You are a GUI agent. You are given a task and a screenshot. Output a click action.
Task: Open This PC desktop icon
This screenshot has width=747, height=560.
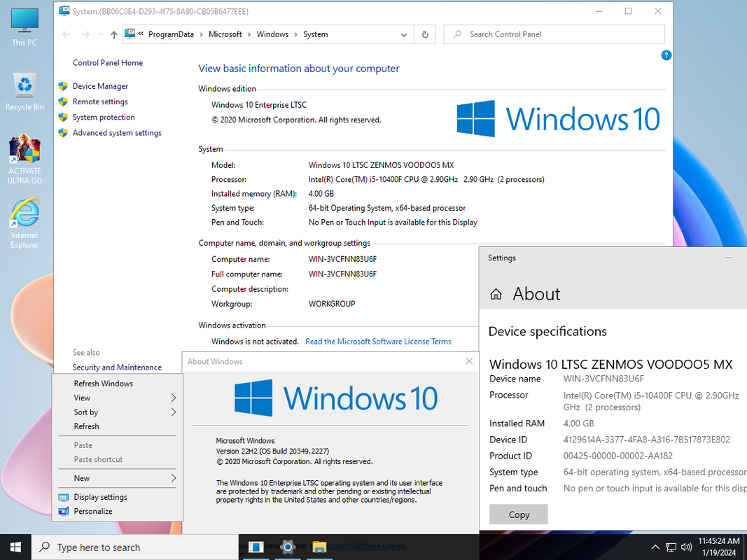25,27
